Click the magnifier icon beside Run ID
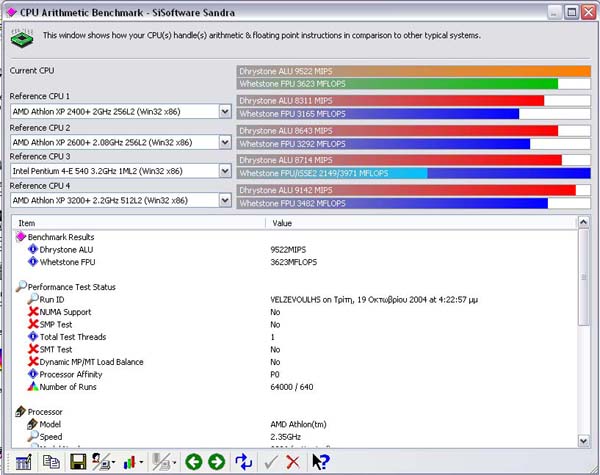The width and height of the screenshot is (600, 475). 33,299
